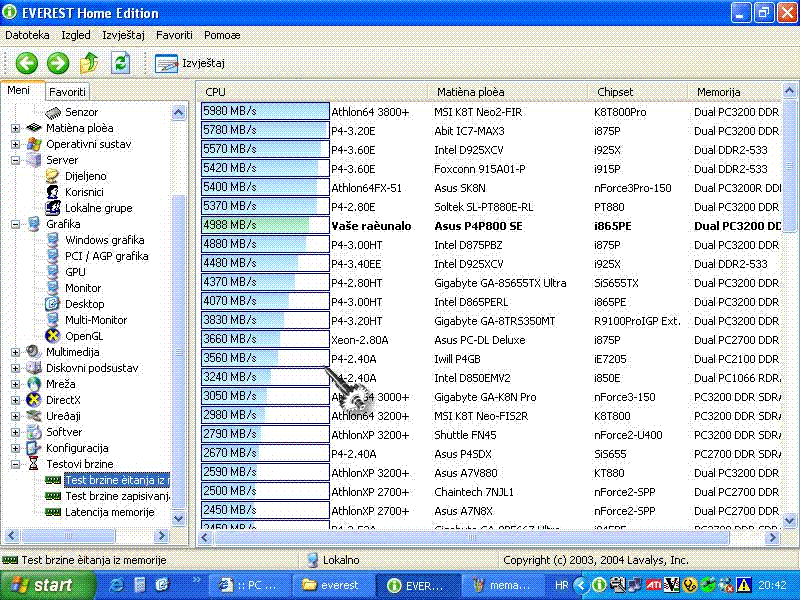Open the Monitor entry under Grafika
Image resolution: width=800 pixels, height=600 pixels.
83,288
